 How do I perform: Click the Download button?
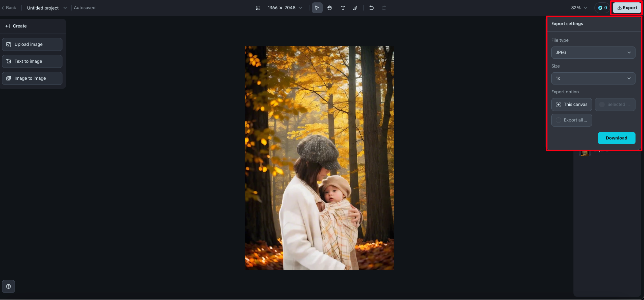[x=616, y=138]
